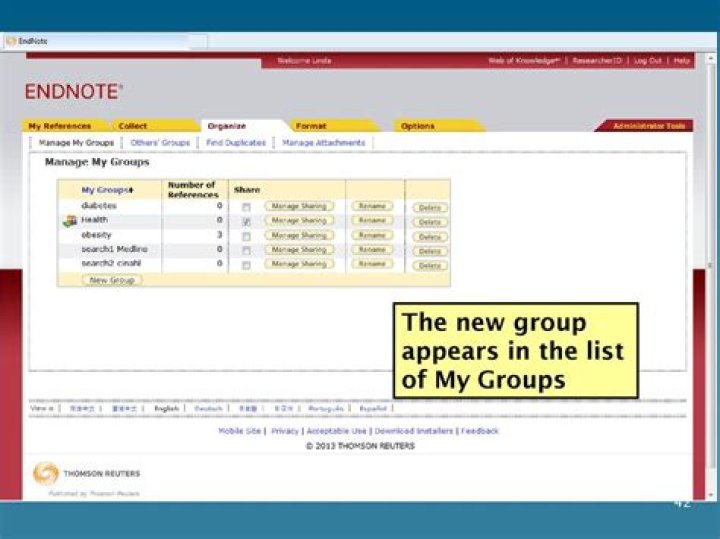Click Manage Sharing for search1 Medline
The width and height of the screenshot is (720, 539).
(299, 249)
